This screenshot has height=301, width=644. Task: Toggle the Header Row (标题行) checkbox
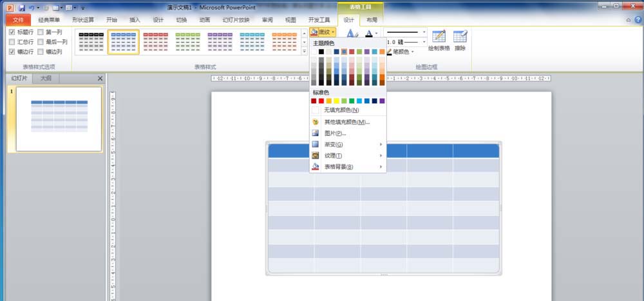coord(12,32)
